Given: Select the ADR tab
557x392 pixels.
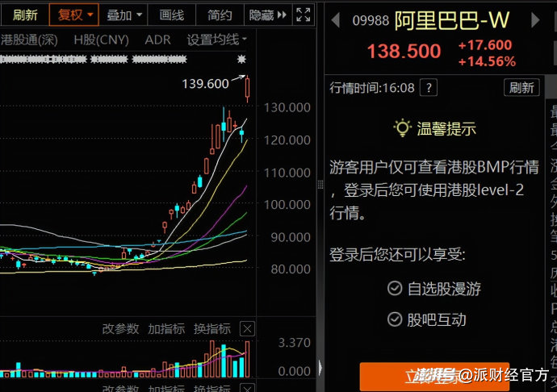Looking at the screenshot, I should [x=157, y=39].
